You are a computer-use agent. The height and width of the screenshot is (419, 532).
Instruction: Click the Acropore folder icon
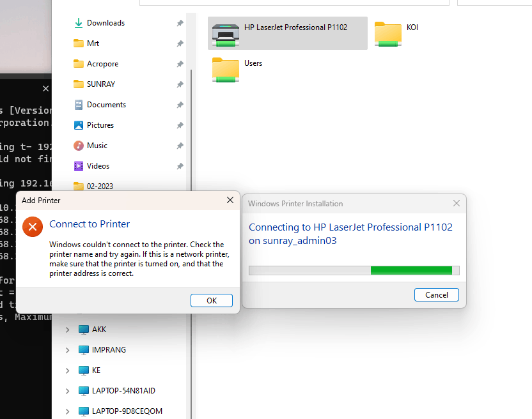coord(79,64)
